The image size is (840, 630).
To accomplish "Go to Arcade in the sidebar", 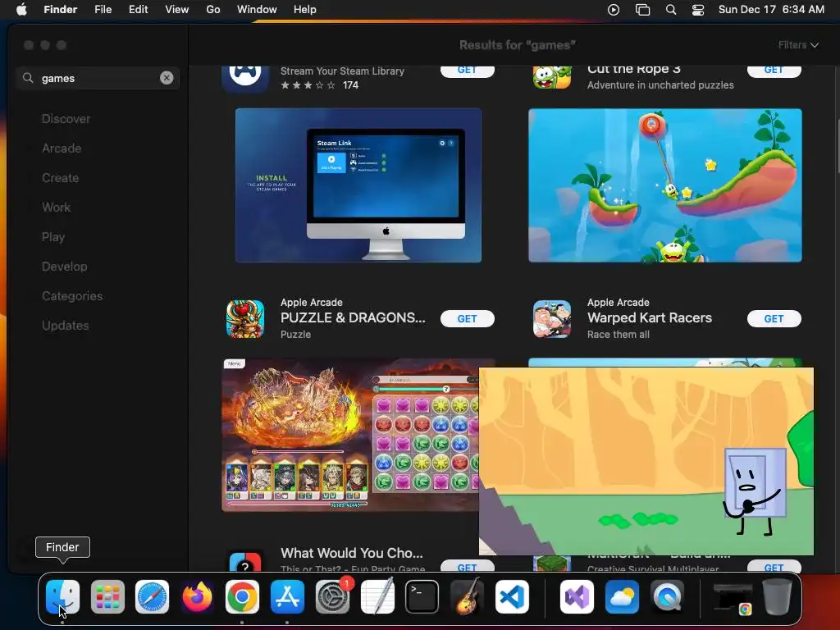I will (x=62, y=148).
